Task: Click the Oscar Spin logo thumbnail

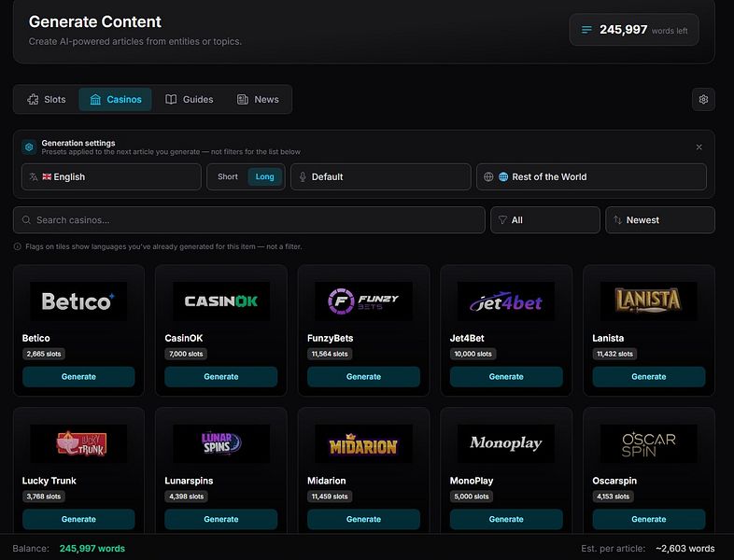Action: [x=649, y=443]
